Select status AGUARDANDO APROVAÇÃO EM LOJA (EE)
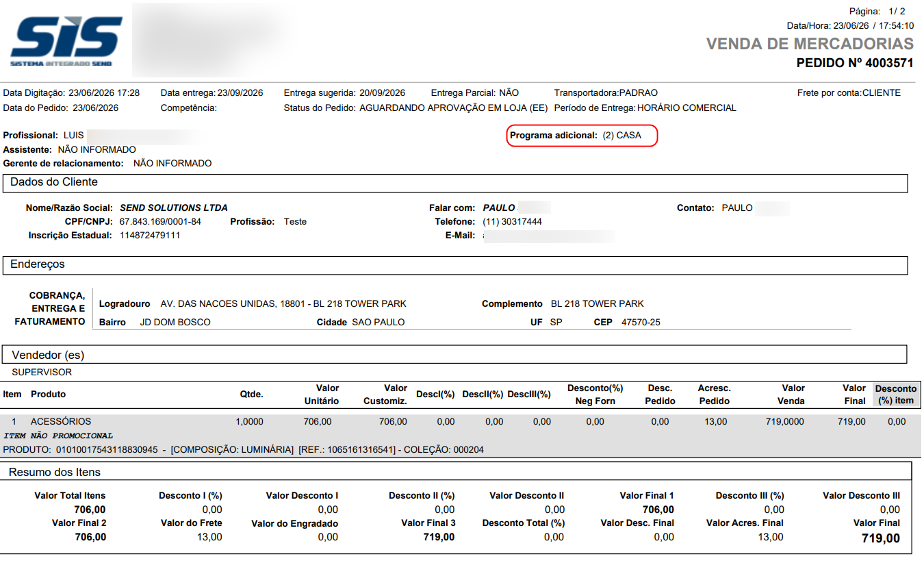Screen dimensions: 924x576 tap(453, 108)
